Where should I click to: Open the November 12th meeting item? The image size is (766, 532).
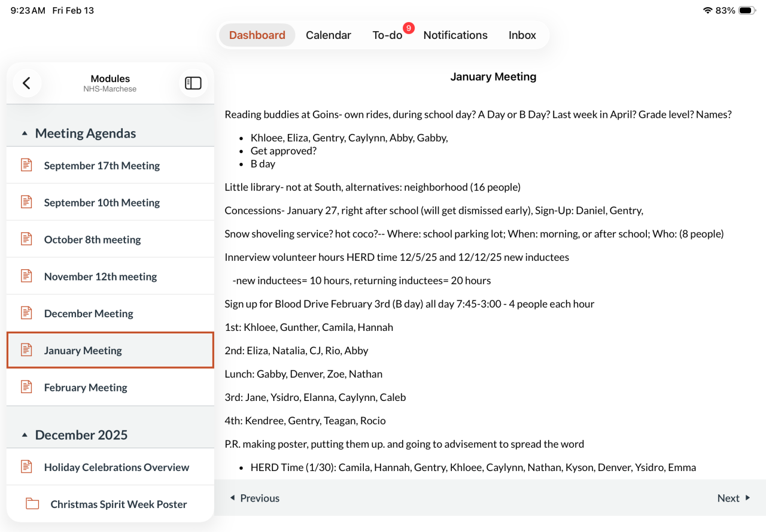pyautogui.click(x=101, y=276)
